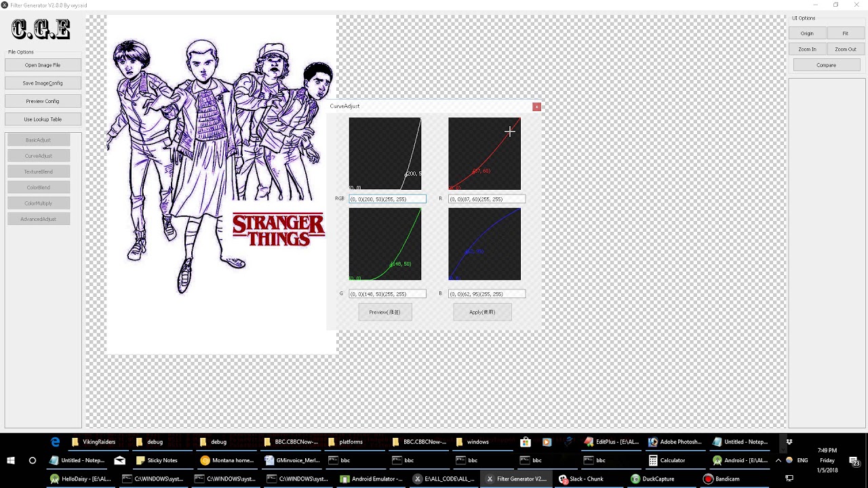
Task: Click Origin in UI Options
Action: [x=807, y=33]
